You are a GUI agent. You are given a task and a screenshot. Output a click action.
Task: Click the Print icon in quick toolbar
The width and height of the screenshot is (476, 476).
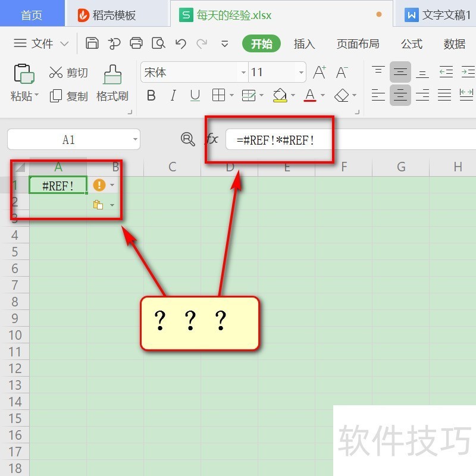click(x=136, y=43)
